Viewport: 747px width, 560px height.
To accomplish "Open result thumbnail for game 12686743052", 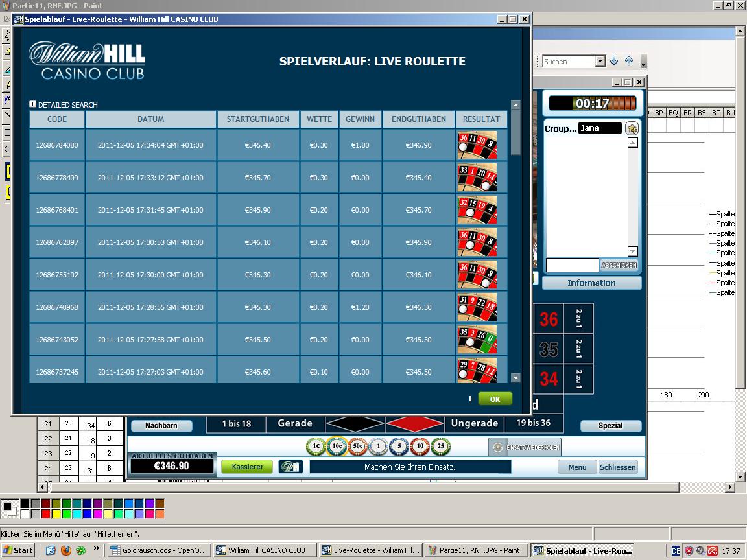I will (x=477, y=340).
